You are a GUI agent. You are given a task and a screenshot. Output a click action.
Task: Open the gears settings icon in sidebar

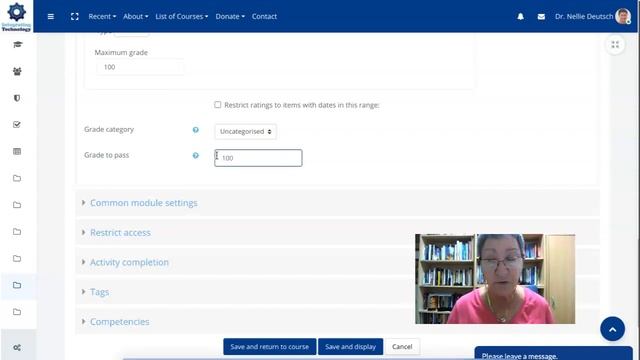[x=17, y=347]
